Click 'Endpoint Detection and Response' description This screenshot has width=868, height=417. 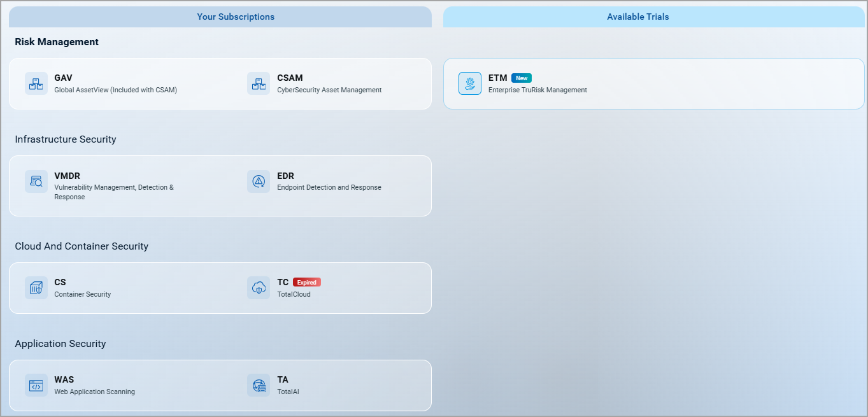tap(329, 187)
